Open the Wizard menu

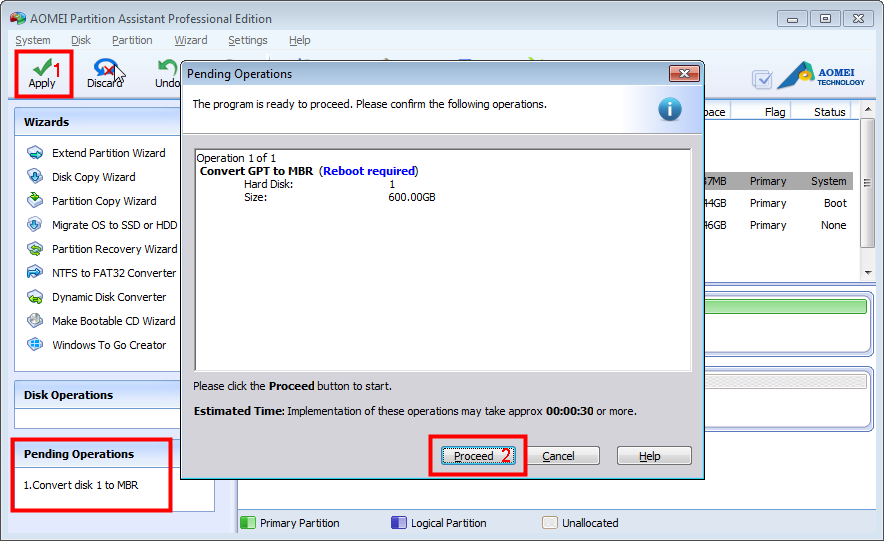point(191,40)
